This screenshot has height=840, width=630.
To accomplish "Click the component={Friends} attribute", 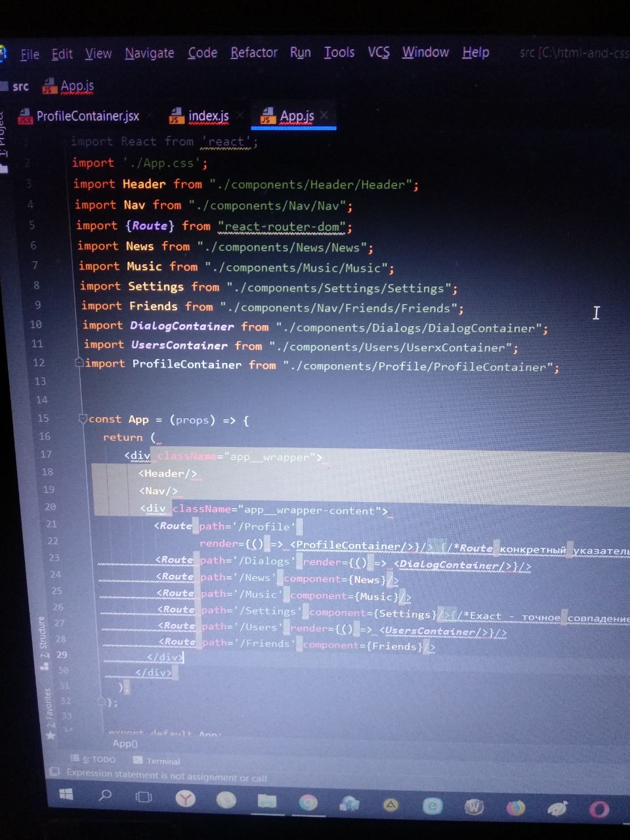I will click(x=361, y=646).
